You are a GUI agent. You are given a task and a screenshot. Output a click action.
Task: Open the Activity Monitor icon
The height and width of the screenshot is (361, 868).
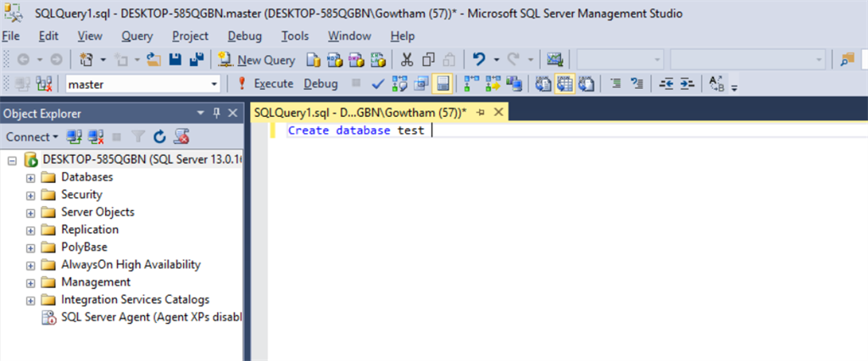pyautogui.click(x=554, y=59)
